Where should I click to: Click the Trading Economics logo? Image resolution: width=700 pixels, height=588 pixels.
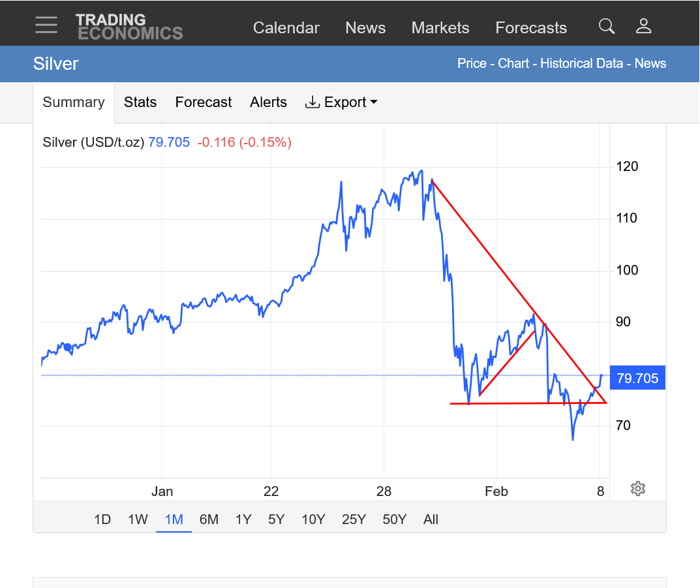pyautogui.click(x=129, y=27)
